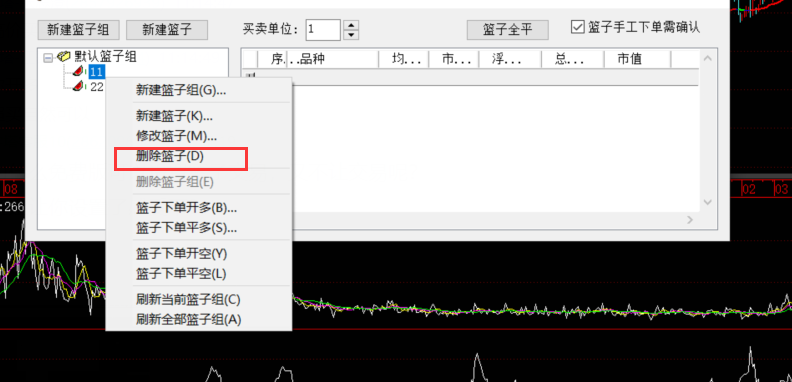Click the 浮... column header
This screenshot has height=382, width=792.
(510, 59)
